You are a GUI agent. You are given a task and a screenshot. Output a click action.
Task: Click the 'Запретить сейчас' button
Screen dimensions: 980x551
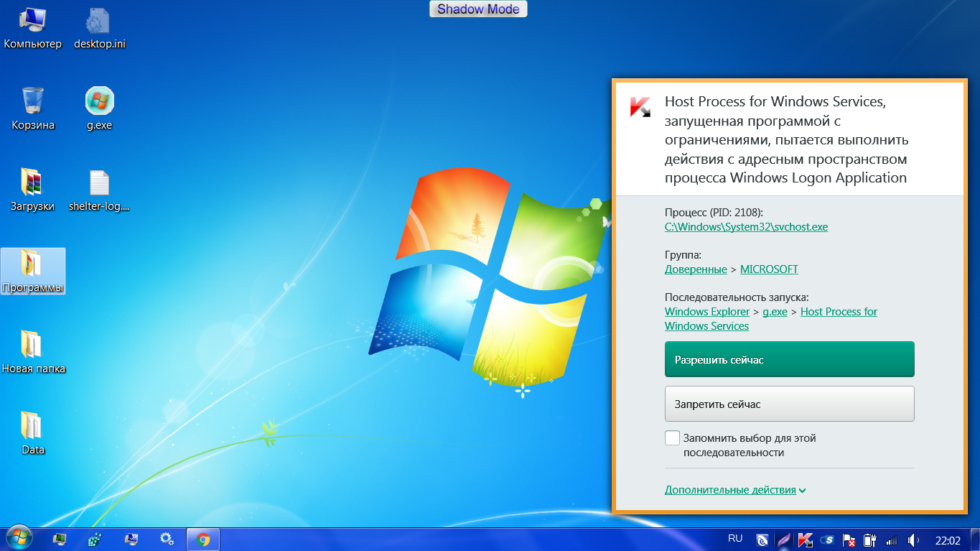pyautogui.click(x=790, y=404)
